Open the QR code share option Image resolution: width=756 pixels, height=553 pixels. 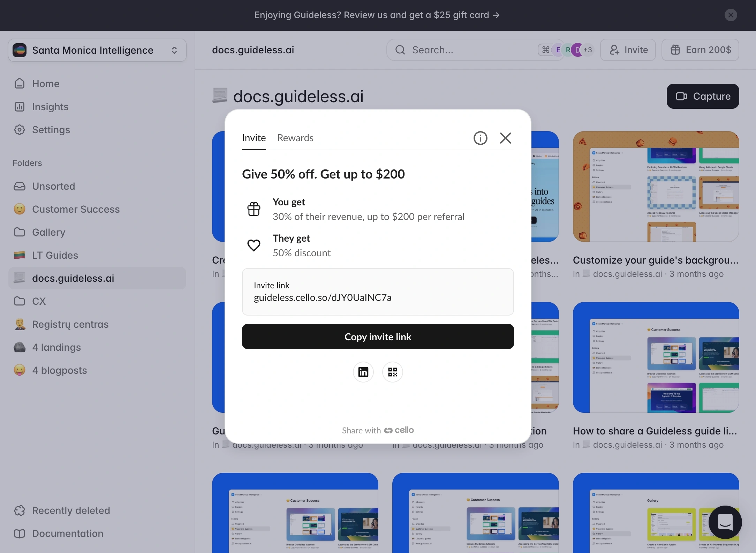(x=393, y=372)
